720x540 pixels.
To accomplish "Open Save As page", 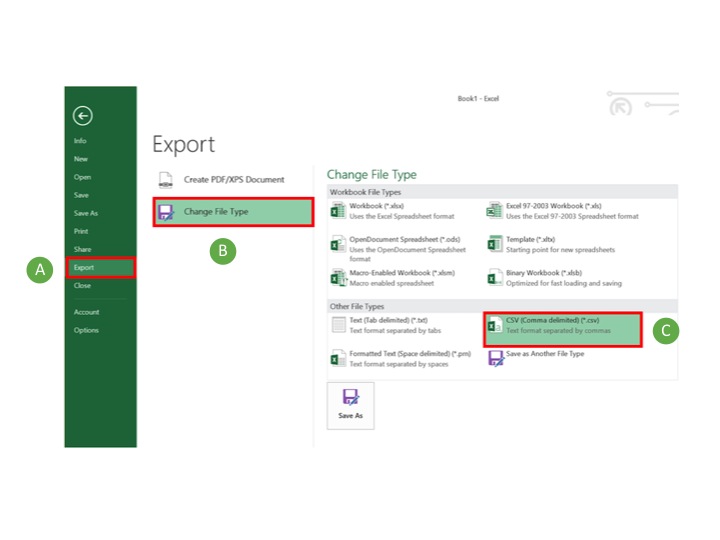I will (86, 213).
